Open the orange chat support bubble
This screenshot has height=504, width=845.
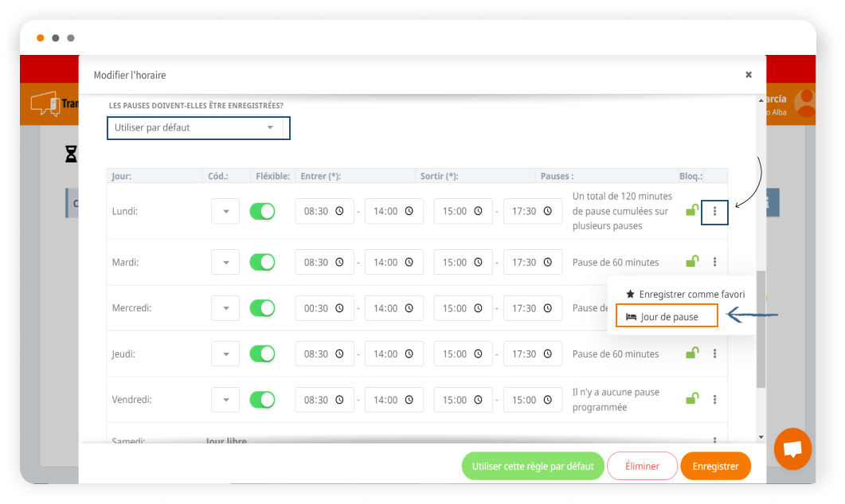(792, 449)
